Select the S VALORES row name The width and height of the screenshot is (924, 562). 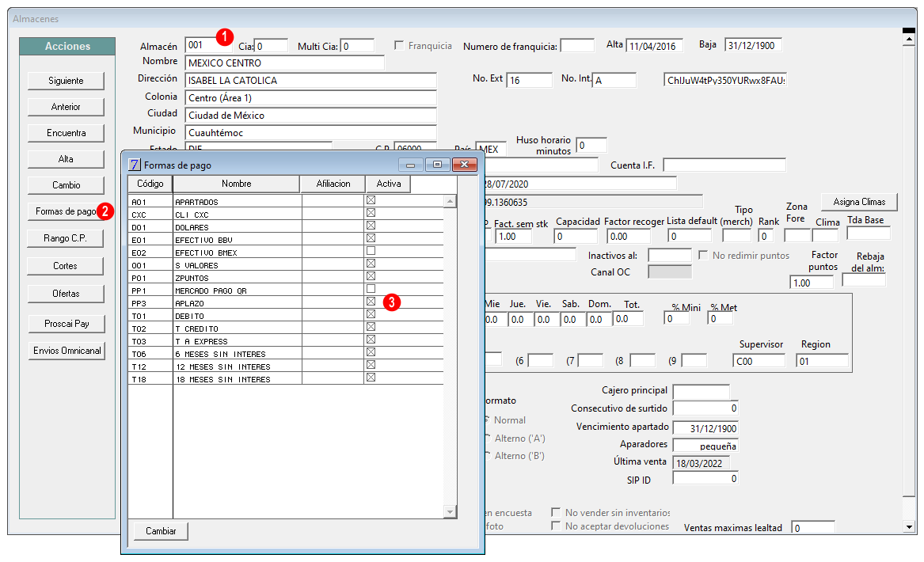point(197,266)
